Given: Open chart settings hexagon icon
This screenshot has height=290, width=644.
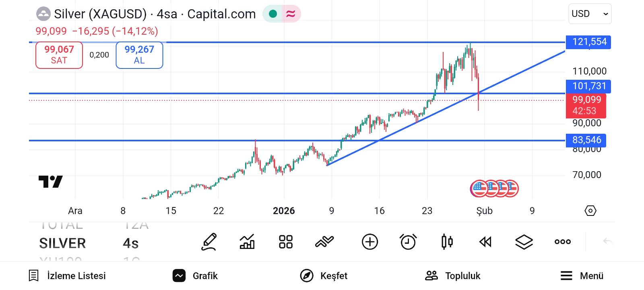Looking at the screenshot, I should tap(590, 211).
